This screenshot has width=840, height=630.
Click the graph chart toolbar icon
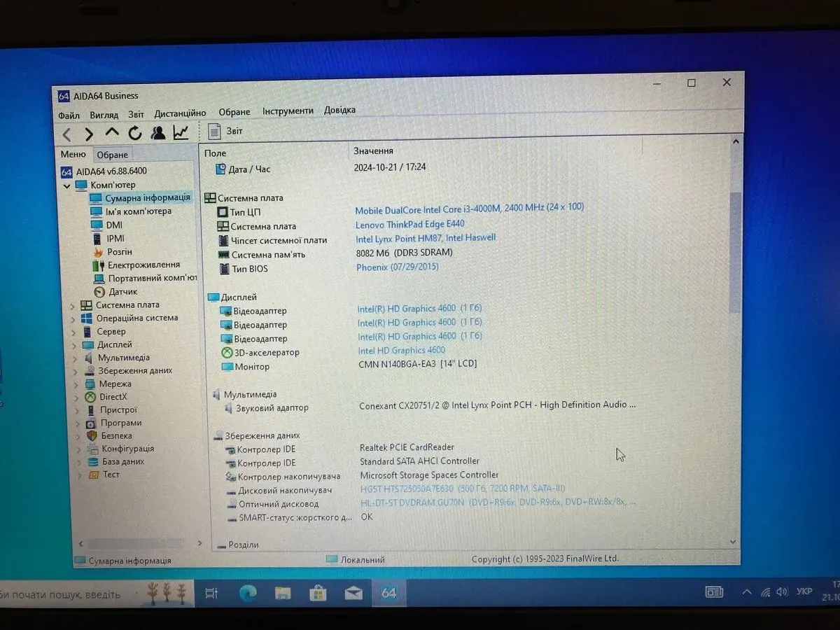tap(181, 132)
